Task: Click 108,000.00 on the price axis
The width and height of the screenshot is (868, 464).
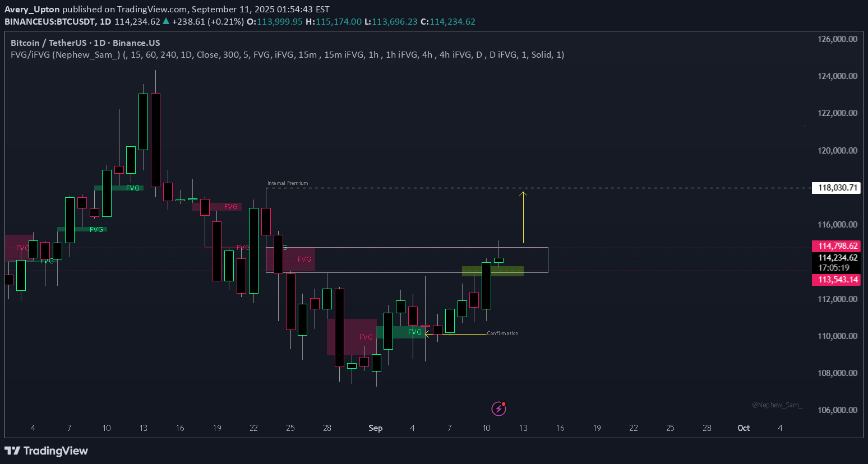Action: (837, 373)
